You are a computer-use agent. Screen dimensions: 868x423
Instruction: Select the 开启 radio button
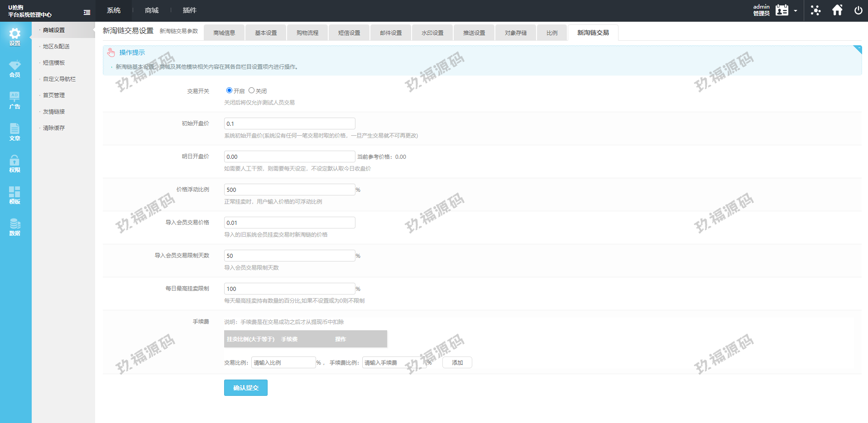pos(229,90)
